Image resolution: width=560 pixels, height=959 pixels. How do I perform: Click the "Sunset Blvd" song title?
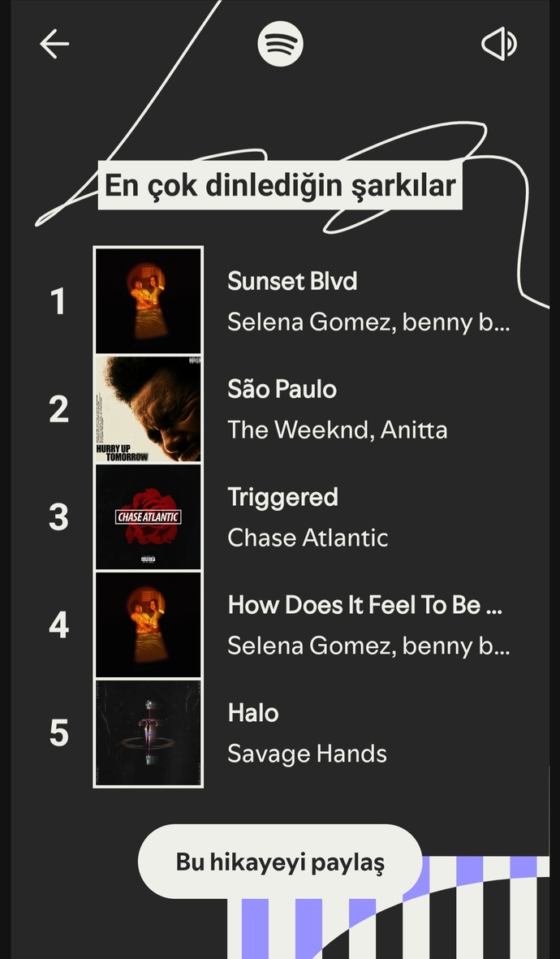[x=292, y=281]
